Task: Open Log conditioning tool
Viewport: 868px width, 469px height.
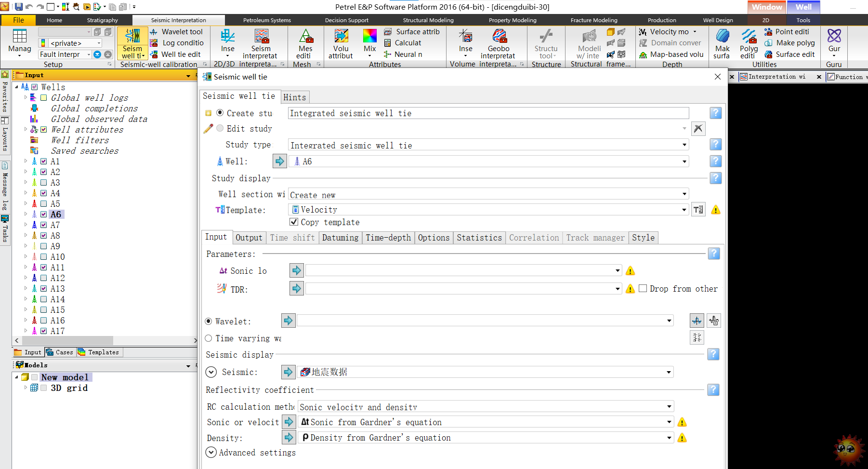Action: (x=177, y=43)
